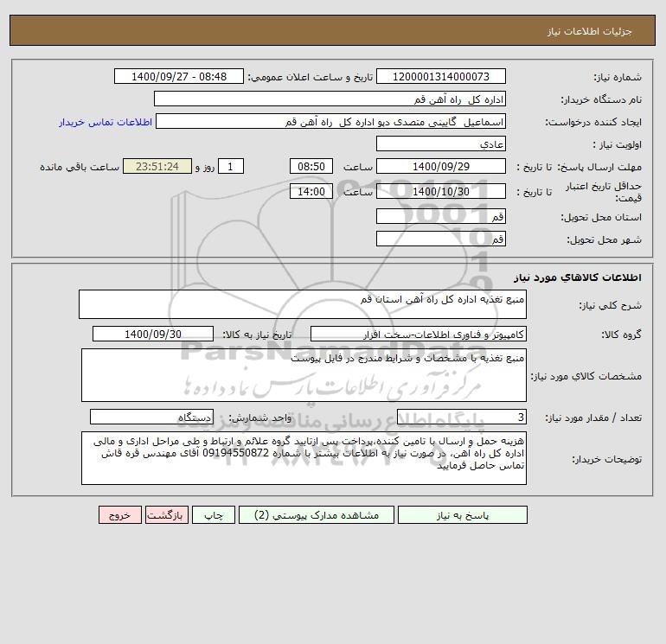Click label نام دستگاه خریدار
This screenshot has height=644, width=666.
click(x=601, y=99)
